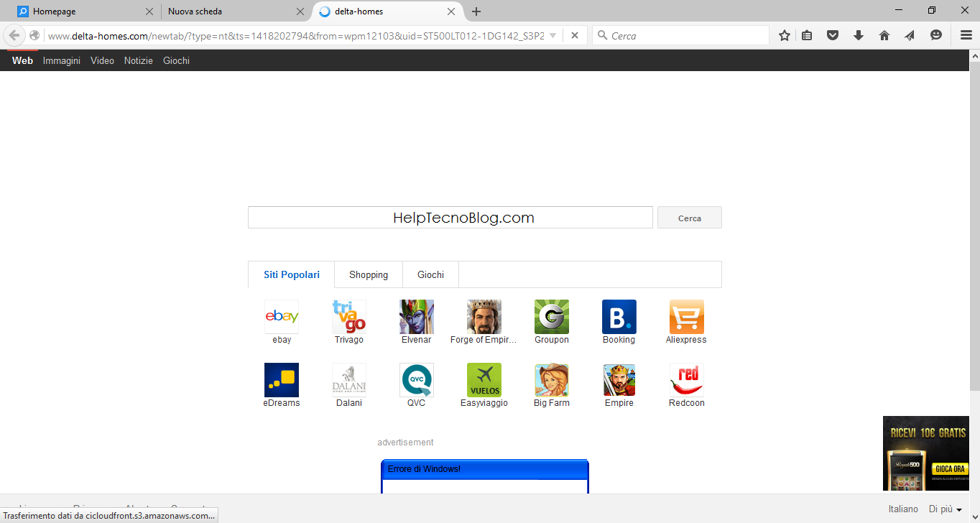Open the Groupon shortcut icon
The height and width of the screenshot is (523, 980).
(552, 317)
